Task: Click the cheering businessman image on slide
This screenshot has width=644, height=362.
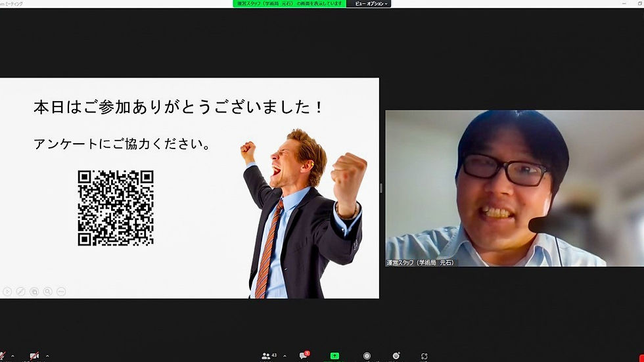Action: click(304, 214)
